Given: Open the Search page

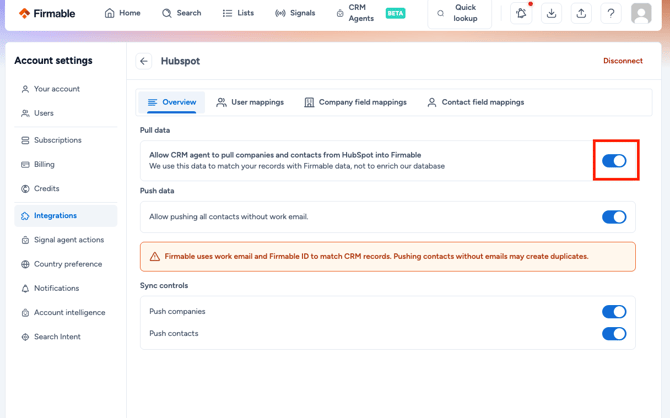Looking at the screenshot, I should click(x=181, y=13).
